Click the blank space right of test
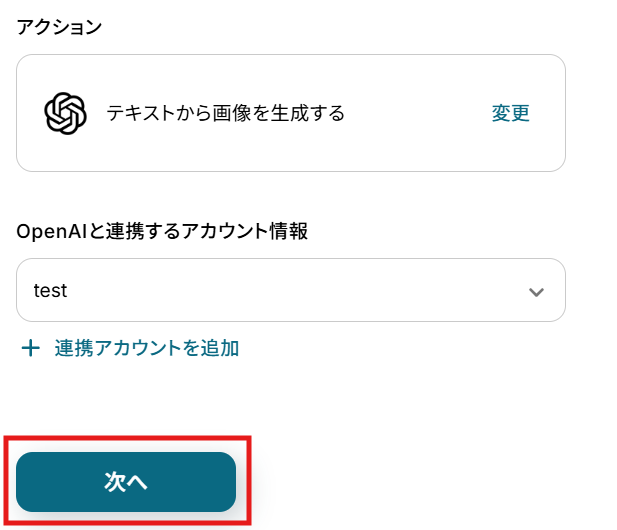Viewport: 617px width, 530px height. pyautogui.click(x=300, y=291)
